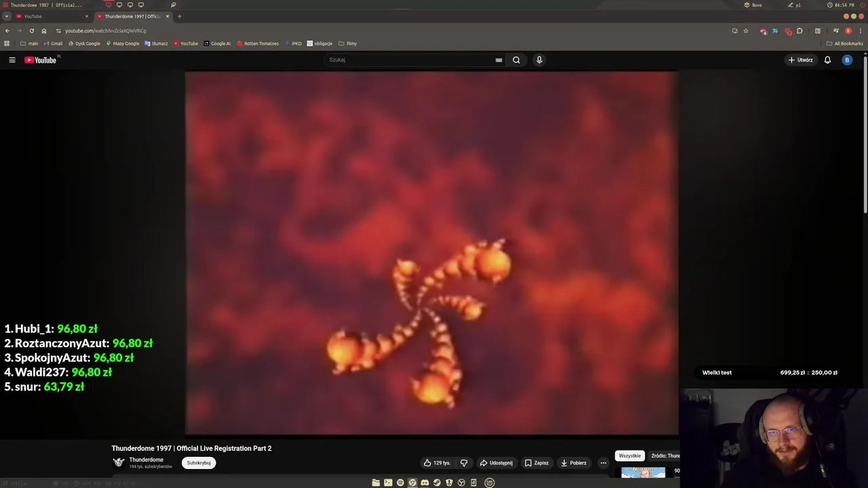Select the Wszystkie filter chip

[x=629, y=455]
